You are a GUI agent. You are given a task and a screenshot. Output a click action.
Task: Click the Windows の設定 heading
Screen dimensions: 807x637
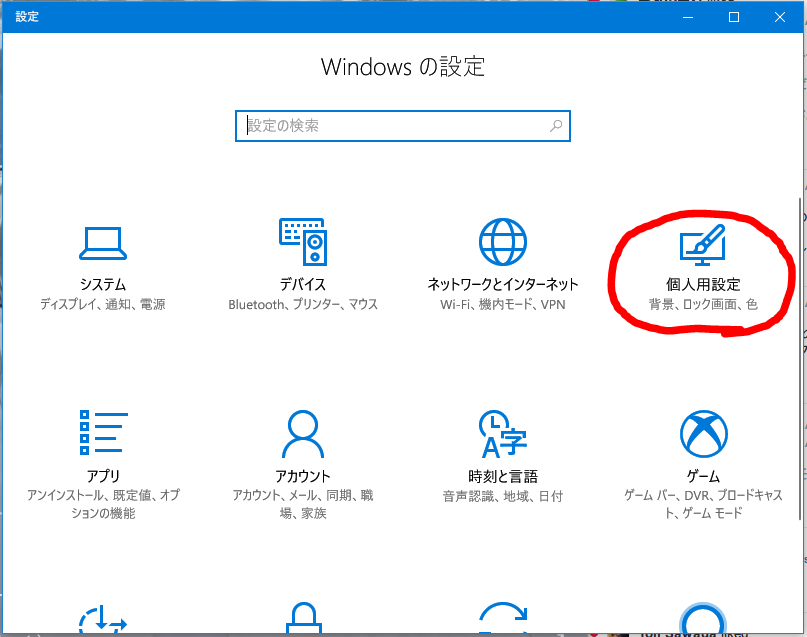pos(402,67)
